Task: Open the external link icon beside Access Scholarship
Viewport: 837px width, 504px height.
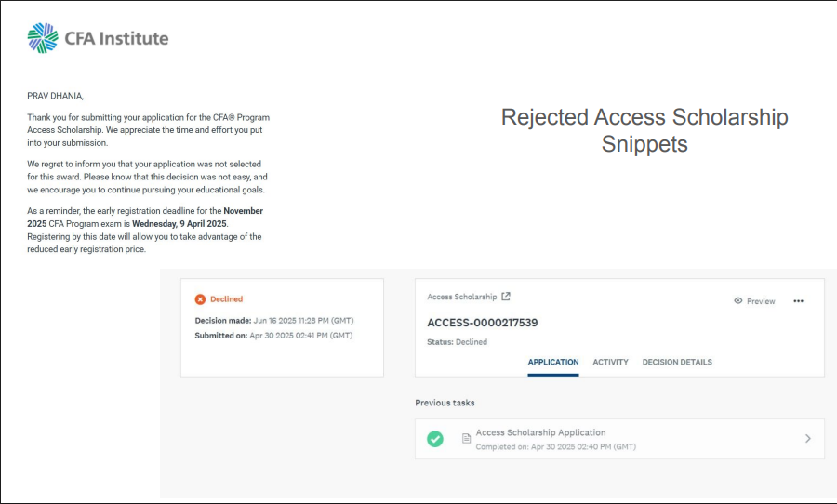Action: (506, 297)
